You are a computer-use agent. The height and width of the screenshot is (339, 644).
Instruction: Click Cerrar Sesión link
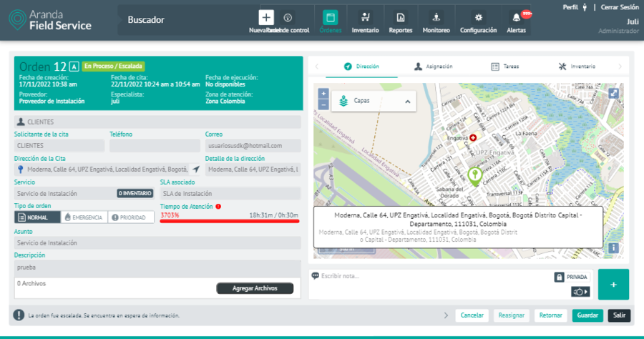point(620,7)
